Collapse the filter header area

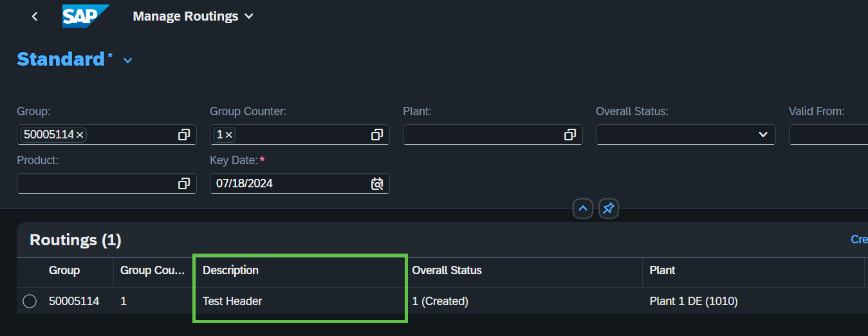583,209
